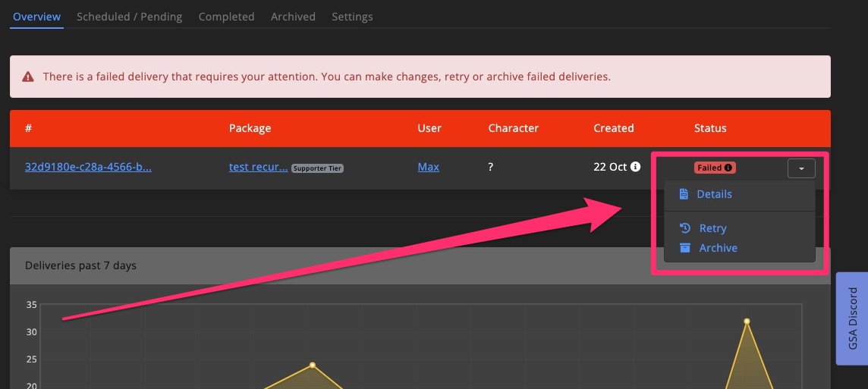Click the info icon in Failed badge
868x389 pixels.
click(x=728, y=168)
